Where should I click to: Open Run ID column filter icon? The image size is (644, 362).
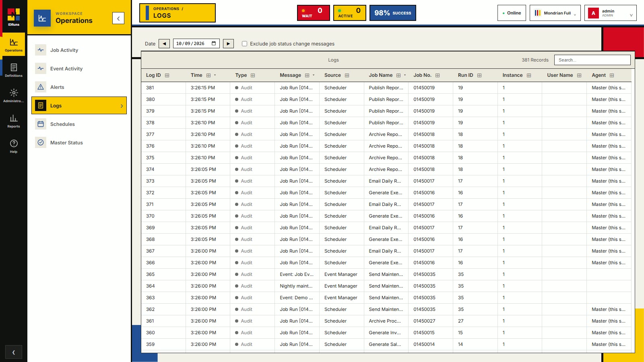(479, 75)
